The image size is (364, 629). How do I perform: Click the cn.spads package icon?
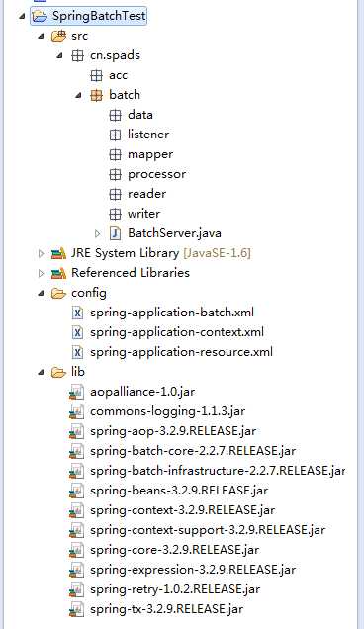tap(77, 55)
